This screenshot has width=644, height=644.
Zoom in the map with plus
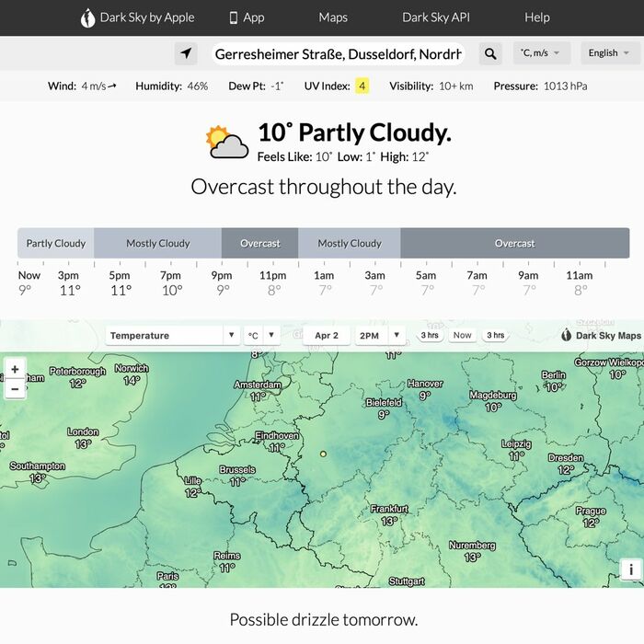[x=16, y=369]
